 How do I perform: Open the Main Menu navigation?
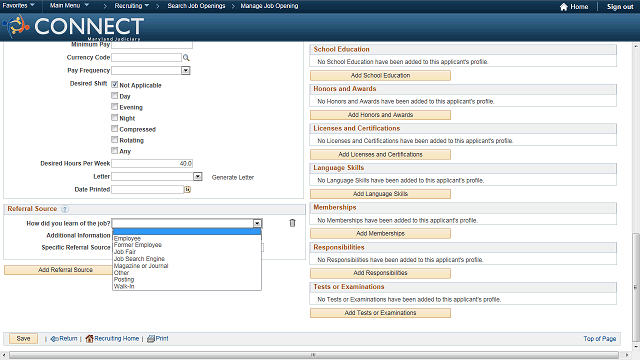coord(69,6)
